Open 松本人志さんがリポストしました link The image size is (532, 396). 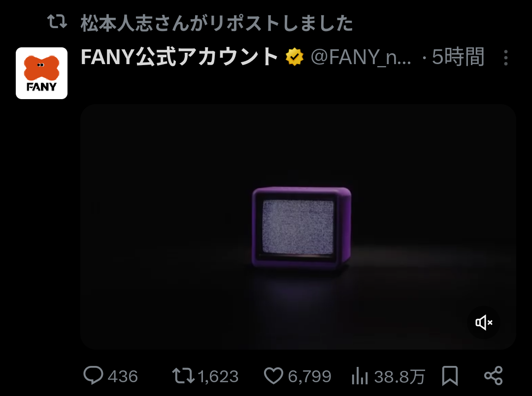coord(217,23)
